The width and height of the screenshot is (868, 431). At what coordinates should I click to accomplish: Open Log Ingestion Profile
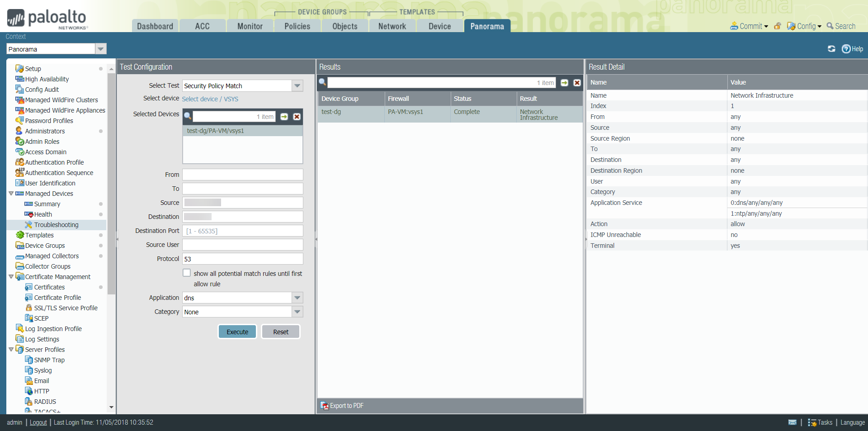(x=53, y=329)
